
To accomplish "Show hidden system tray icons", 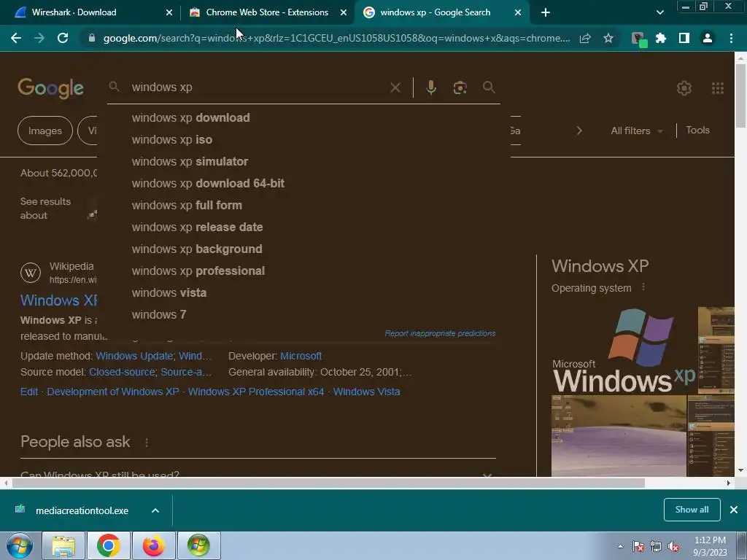I will click(620, 547).
